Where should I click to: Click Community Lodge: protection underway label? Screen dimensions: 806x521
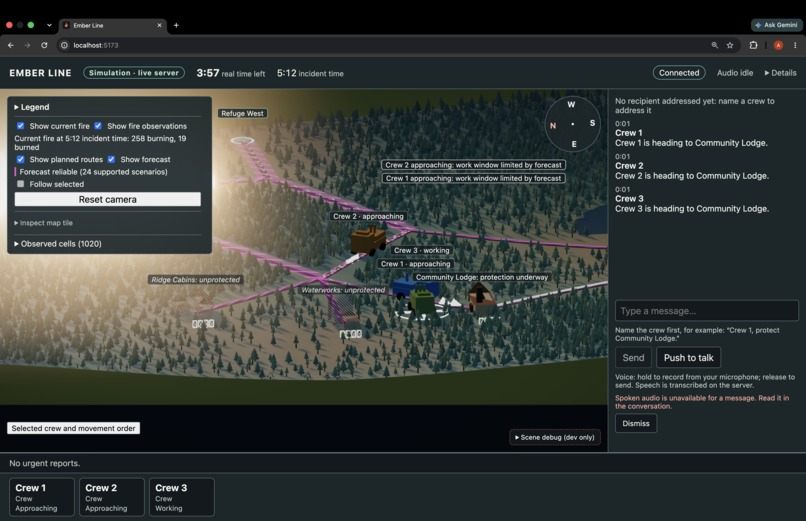pyautogui.click(x=482, y=277)
